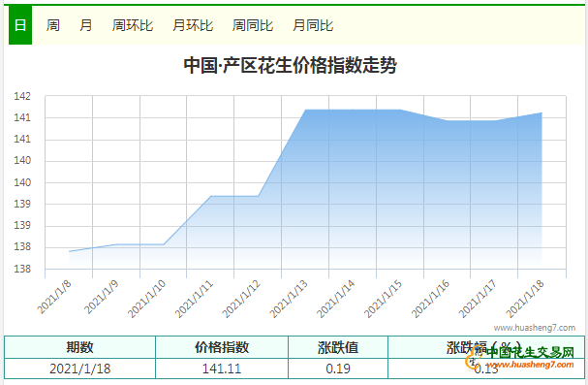Open the 周同比 tab

253,25
